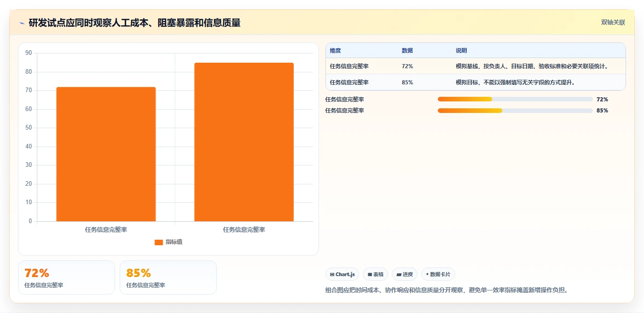Click the description starting 模拟目标
644x313 pixels.
tap(516, 83)
